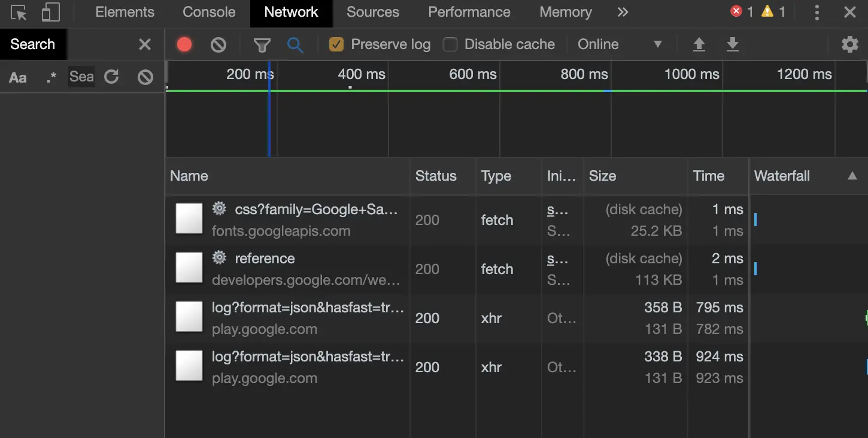Screen dimensions: 868x438
Task: Open DevTools three-dot customize menu
Action: coord(817,13)
